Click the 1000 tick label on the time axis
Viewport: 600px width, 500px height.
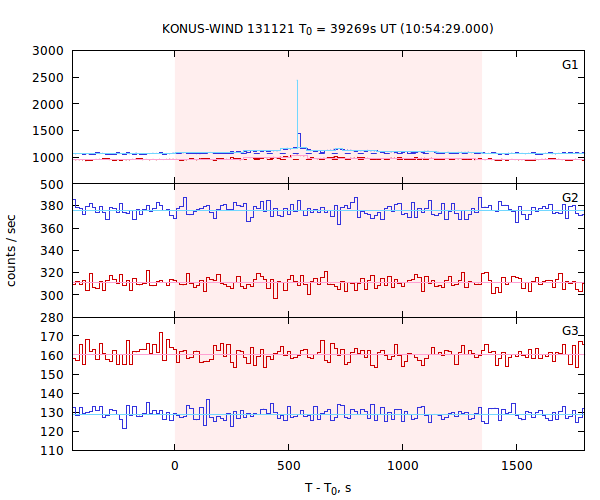[x=403, y=466]
